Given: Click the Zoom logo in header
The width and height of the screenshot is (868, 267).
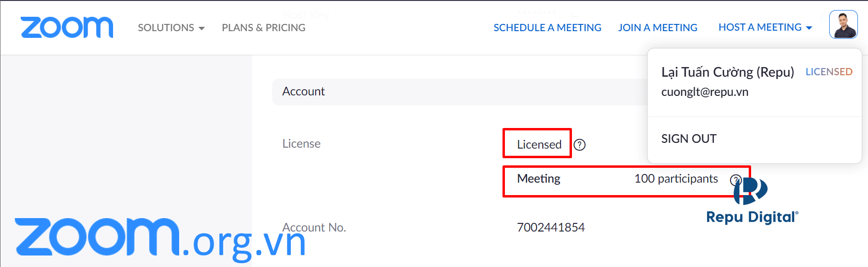Looking at the screenshot, I should coord(67,27).
